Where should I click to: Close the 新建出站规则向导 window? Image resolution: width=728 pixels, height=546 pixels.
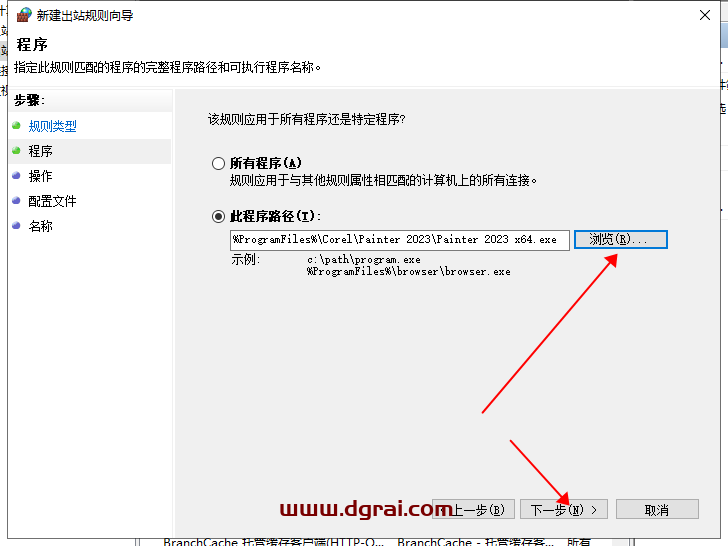705,15
